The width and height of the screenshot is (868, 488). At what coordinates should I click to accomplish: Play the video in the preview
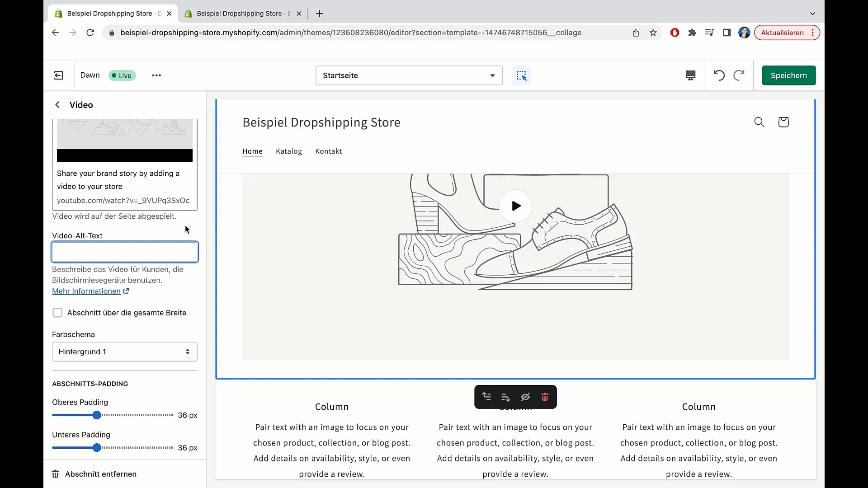coord(515,206)
